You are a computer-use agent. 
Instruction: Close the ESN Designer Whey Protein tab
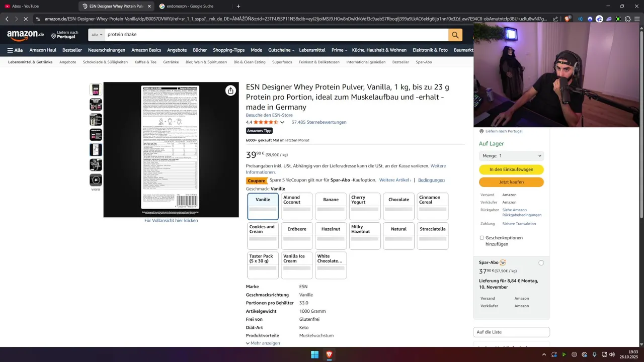point(149,7)
